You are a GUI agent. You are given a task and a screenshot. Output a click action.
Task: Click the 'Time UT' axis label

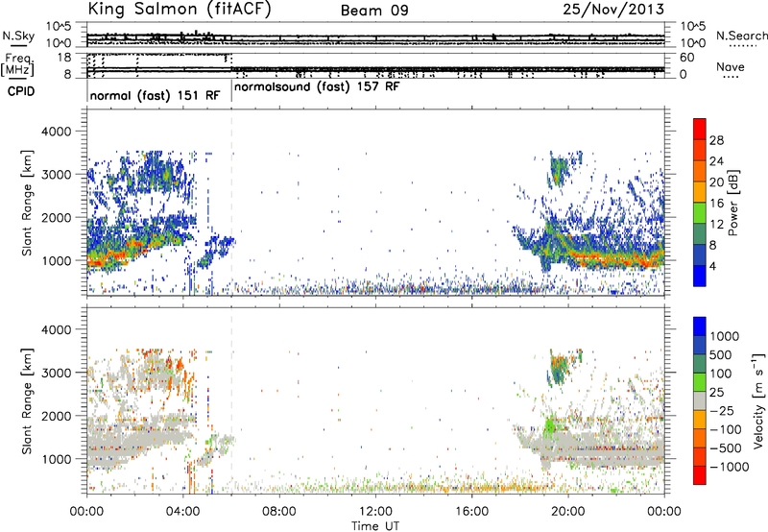pos(375,525)
